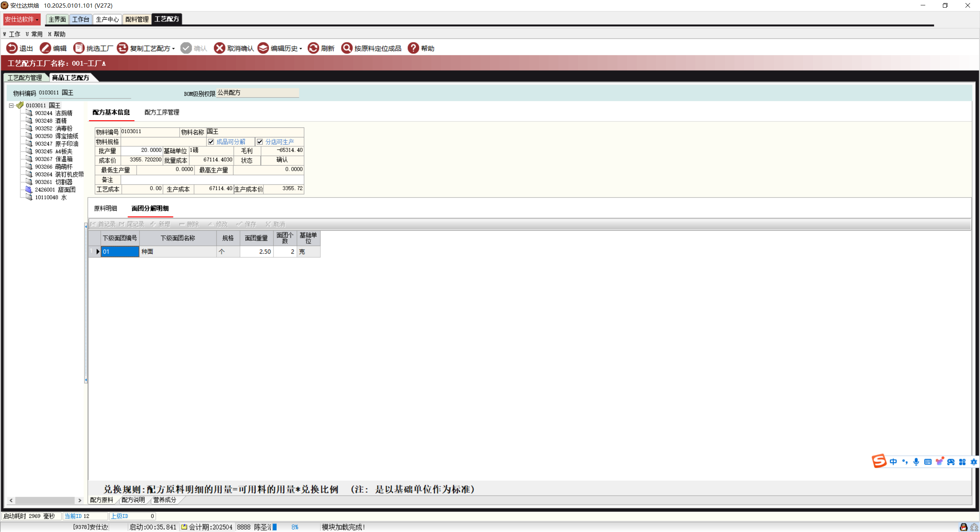
Task: Select tree item 2426001 甜面团
Action: [x=55, y=190]
